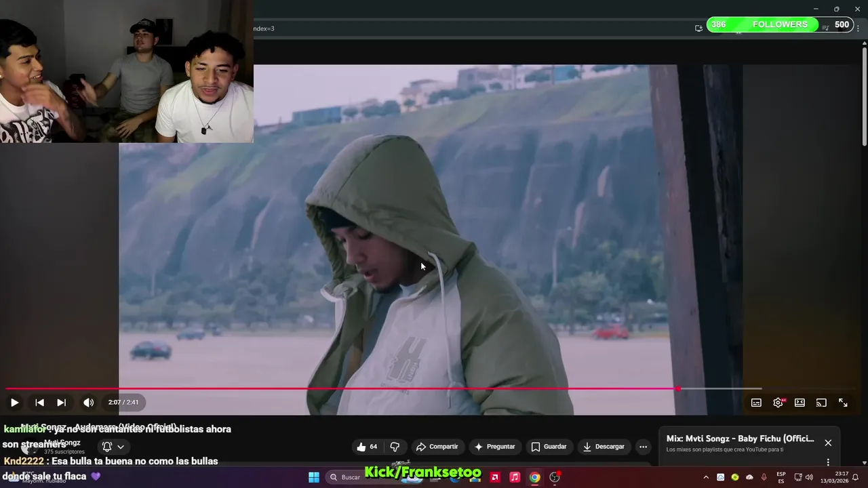Open the Compartir share option

437,447
